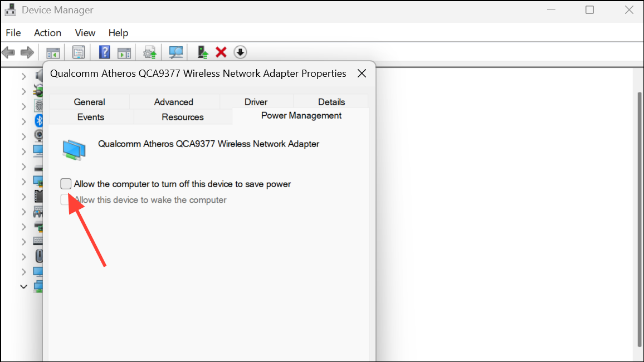644x362 pixels.
Task: Select the Bluetooth icon in the device tree
Action: [x=39, y=121]
